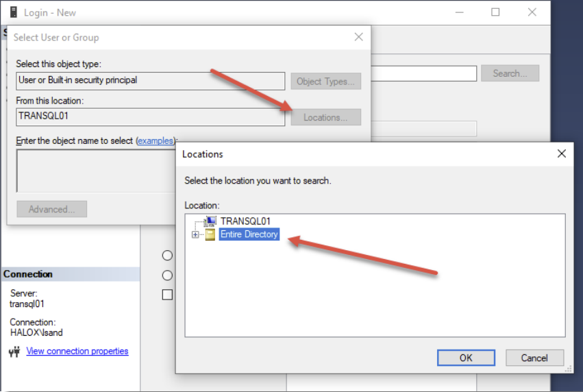
Task: Select the lower radio button in Login window
Action: (x=167, y=275)
